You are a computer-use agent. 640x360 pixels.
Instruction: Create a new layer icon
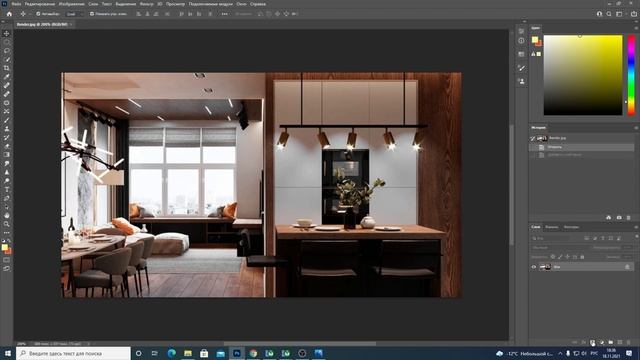(620, 342)
